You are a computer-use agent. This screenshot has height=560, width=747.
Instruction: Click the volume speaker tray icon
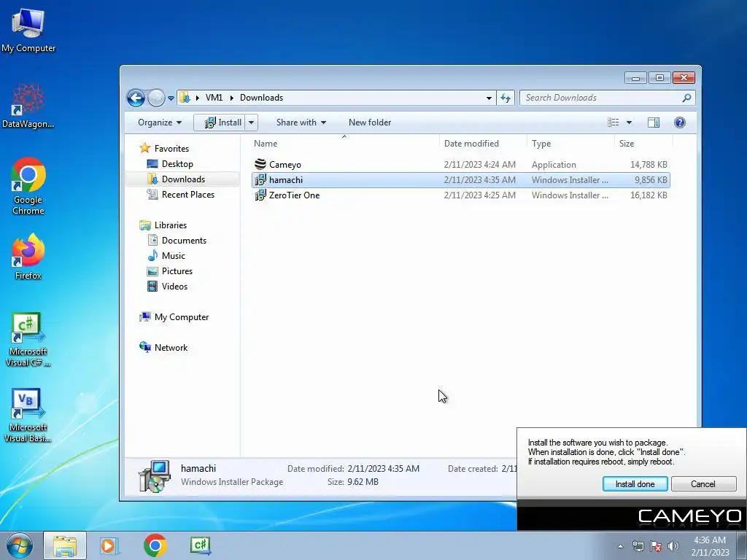point(673,546)
